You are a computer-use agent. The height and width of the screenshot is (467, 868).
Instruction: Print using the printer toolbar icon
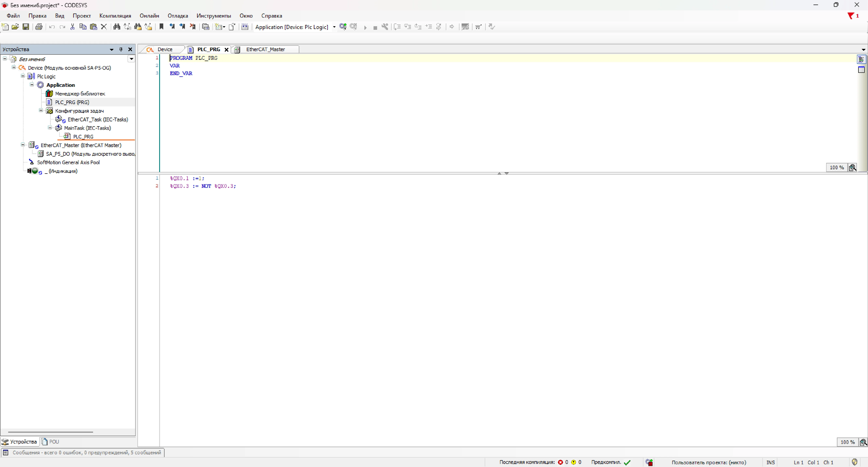(x=39, y=27)
